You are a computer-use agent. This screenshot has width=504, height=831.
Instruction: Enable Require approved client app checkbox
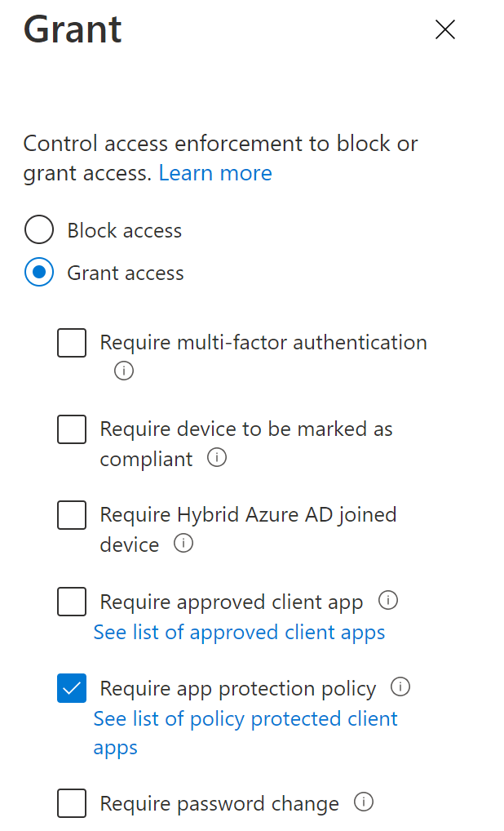tap(72, 602)
